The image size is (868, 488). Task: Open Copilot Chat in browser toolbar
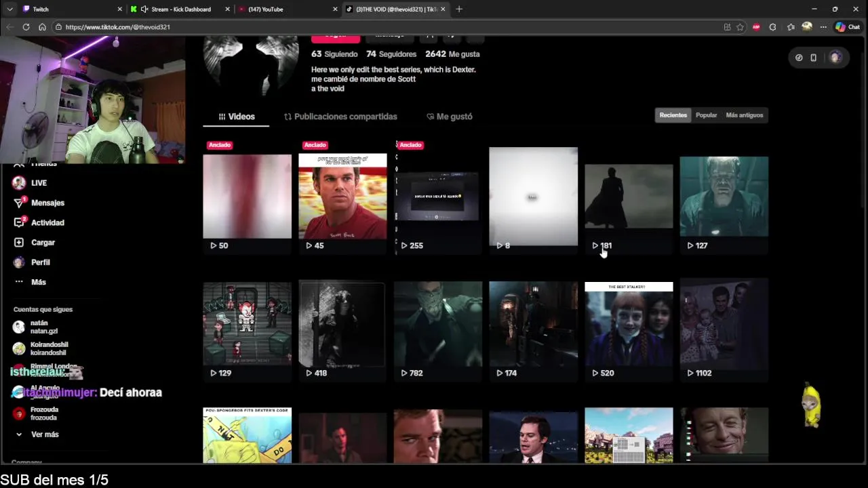848,27
